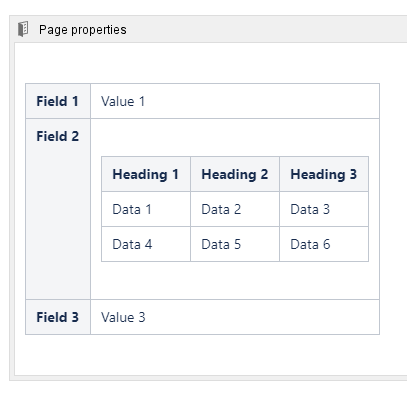
Task: Place cursor in Data 4 cell
Action: click(146, 244)
